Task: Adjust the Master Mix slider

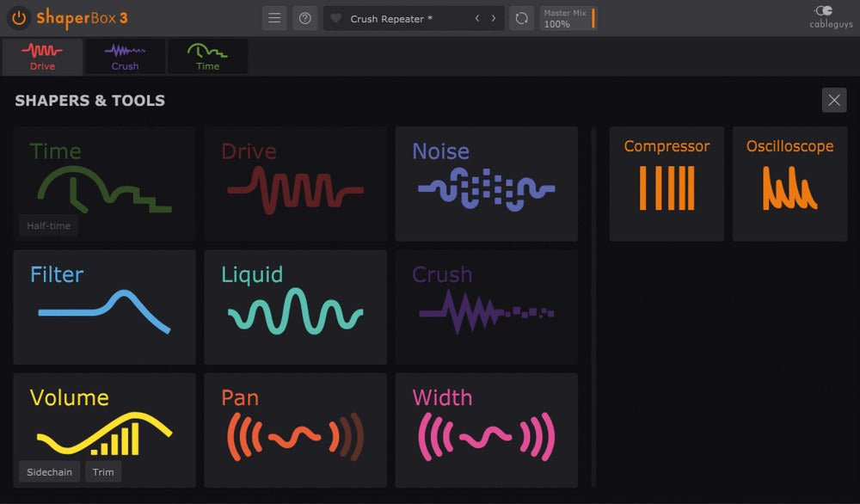Action: coord(593,18)
